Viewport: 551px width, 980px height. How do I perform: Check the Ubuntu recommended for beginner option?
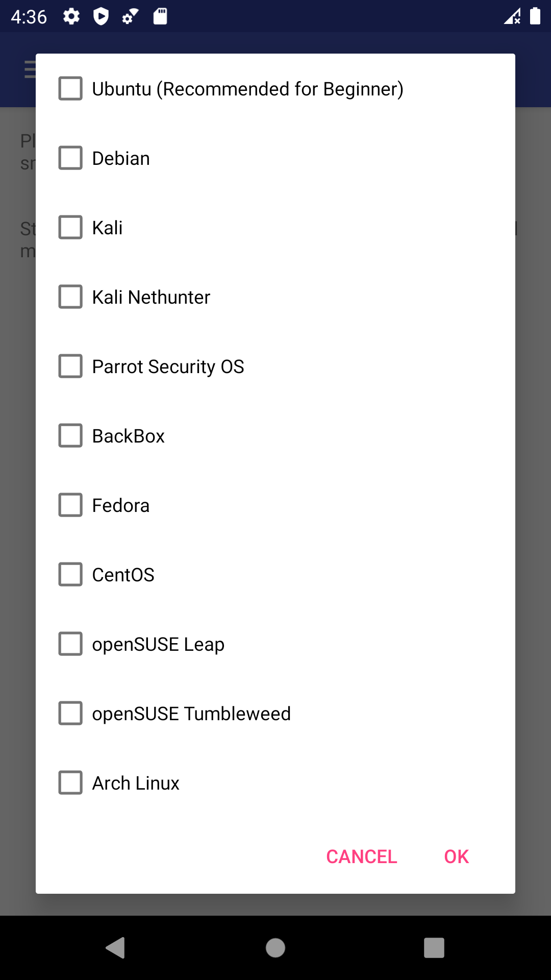[x=71, y=88]
